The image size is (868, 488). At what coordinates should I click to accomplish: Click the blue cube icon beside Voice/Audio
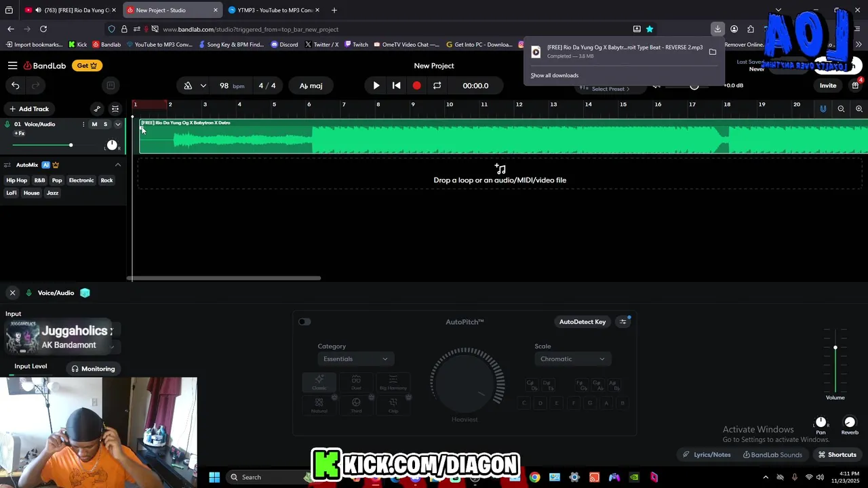coord(85,293)
